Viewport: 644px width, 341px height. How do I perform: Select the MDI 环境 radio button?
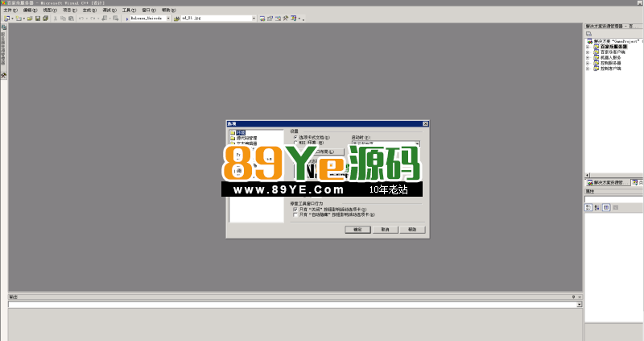pyautogui.click(x=295, y=143)
